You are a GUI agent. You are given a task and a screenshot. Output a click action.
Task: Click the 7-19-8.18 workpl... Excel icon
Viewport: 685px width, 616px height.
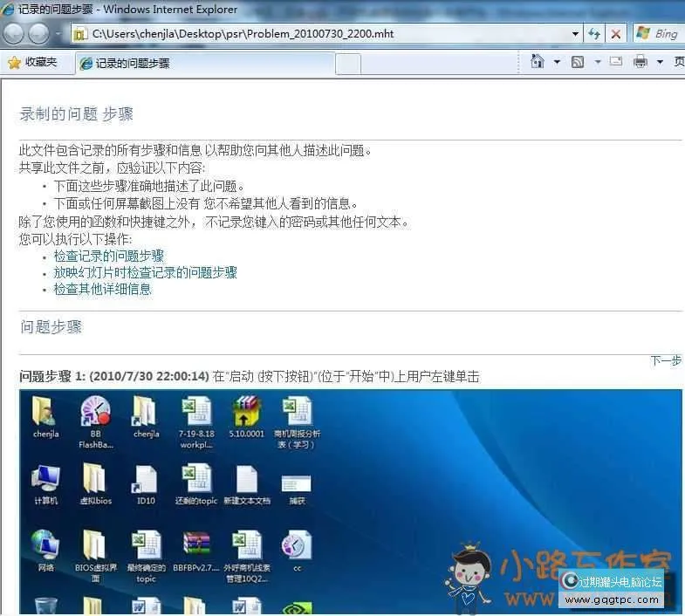click(196, 422)
